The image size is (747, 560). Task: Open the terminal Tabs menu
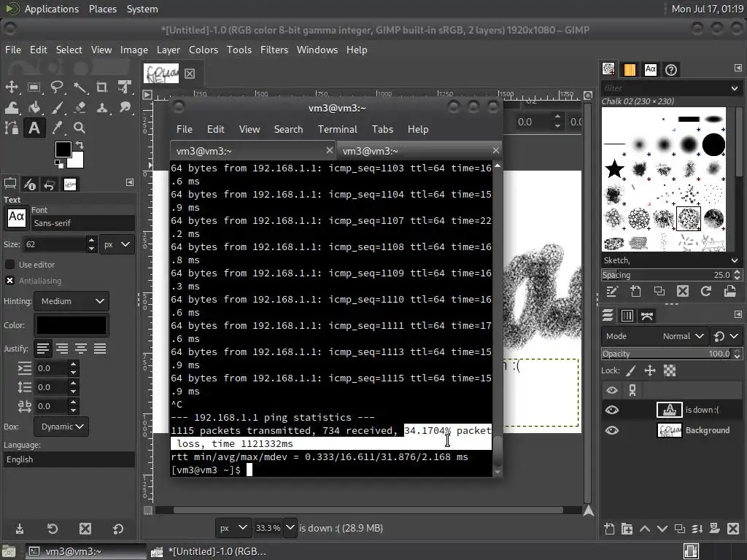[x=382, y=129]
